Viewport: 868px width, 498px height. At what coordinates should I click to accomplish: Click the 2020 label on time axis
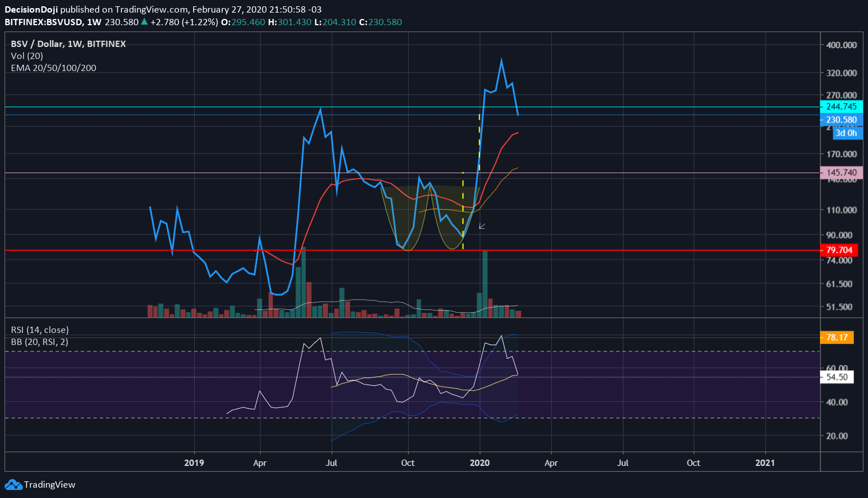[x=479, y=462]
